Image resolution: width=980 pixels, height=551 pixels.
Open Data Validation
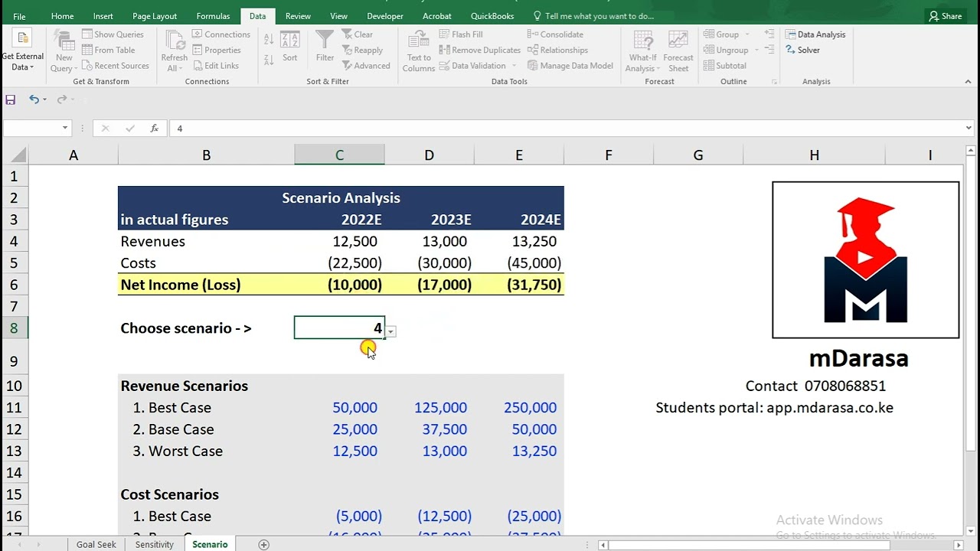click(472, 66)
